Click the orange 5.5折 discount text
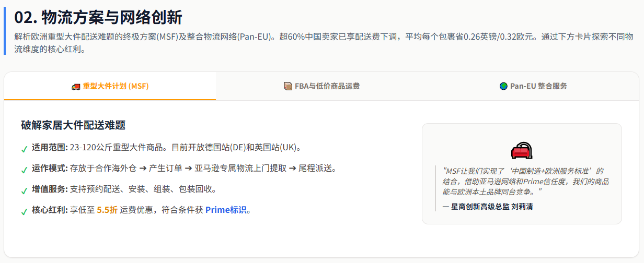The image size is (644, 263). pos(107,210)
